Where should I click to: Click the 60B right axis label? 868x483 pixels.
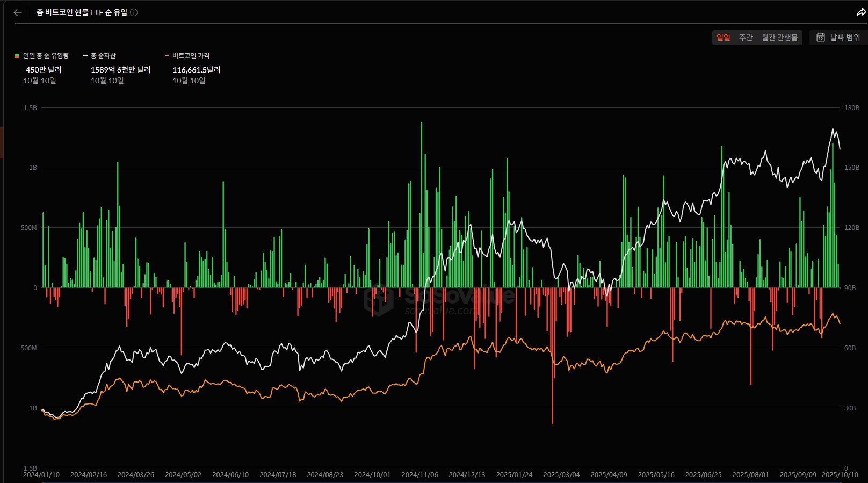[850, 348]
